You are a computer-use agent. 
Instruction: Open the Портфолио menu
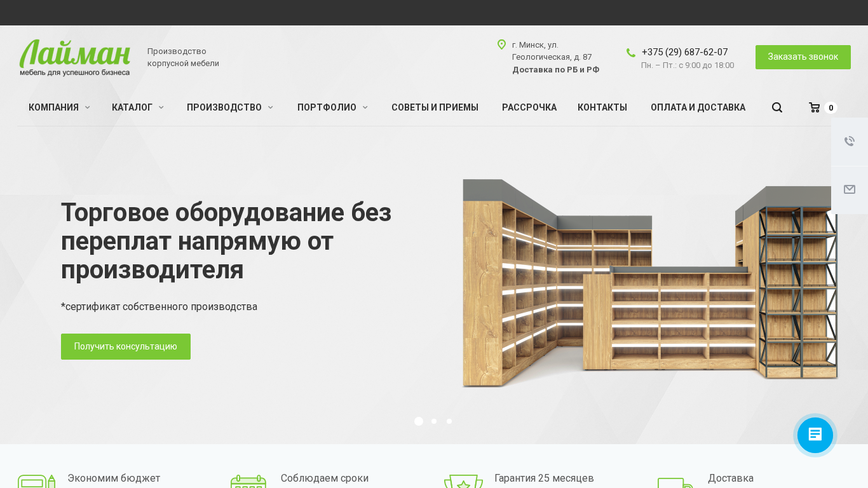[332, 107]
